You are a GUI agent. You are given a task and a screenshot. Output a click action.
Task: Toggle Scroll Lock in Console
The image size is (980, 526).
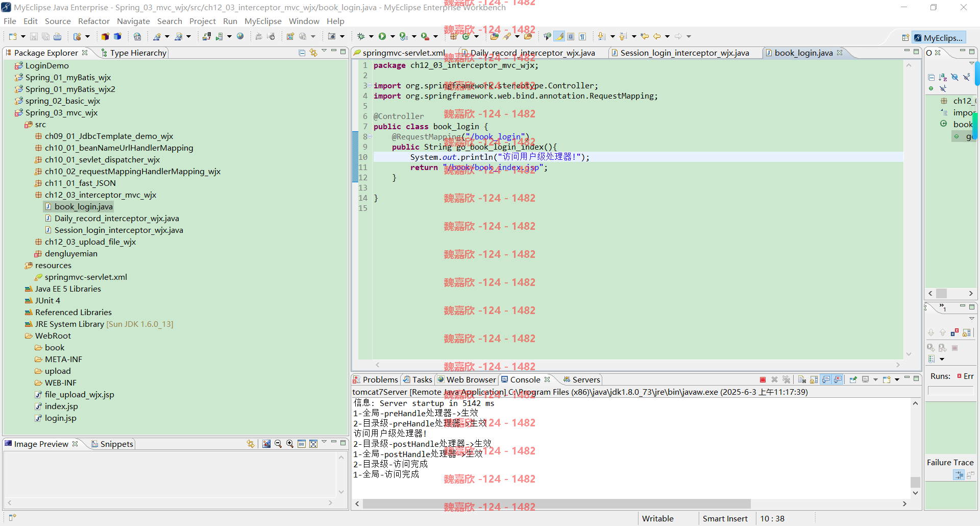814,379
